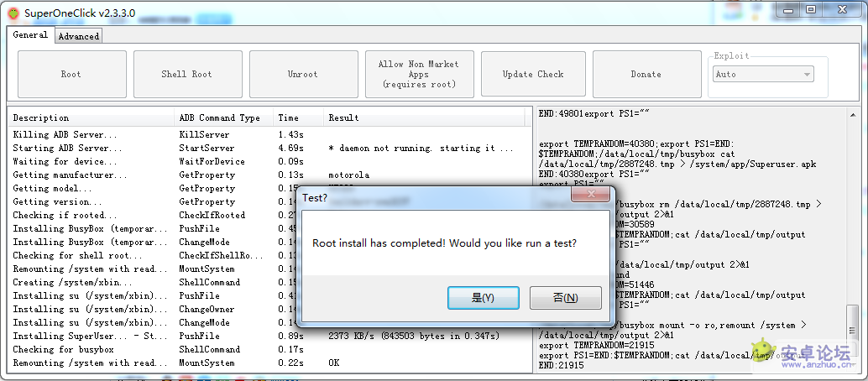This screenshot has height=381, width=868.
Task: Close the Test? dialog box
Action: point(590,196)
